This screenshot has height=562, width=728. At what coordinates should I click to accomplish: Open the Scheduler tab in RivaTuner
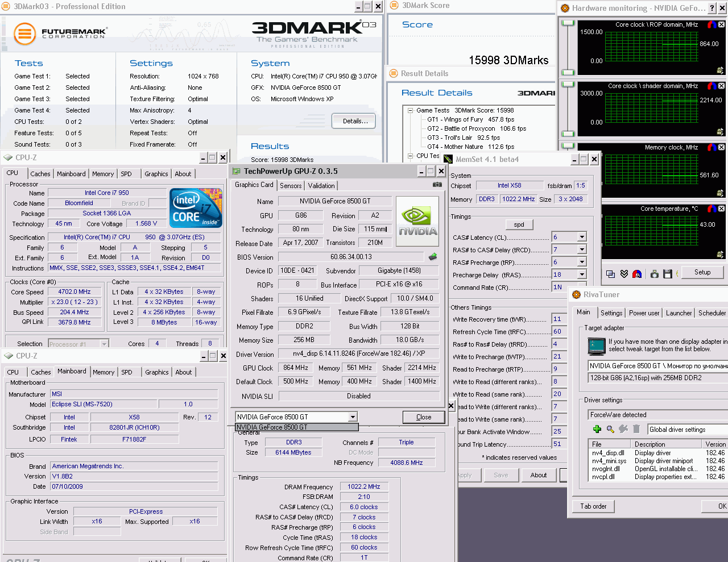712,313
